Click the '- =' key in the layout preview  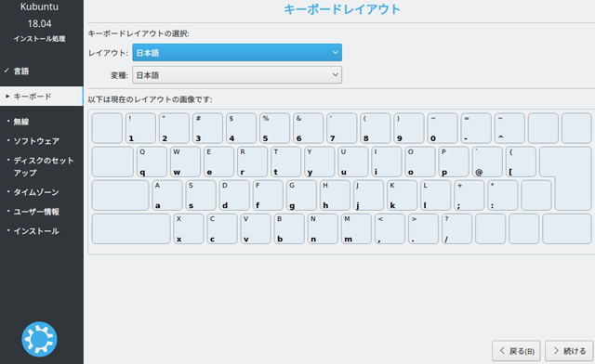[x=476, y=128]
